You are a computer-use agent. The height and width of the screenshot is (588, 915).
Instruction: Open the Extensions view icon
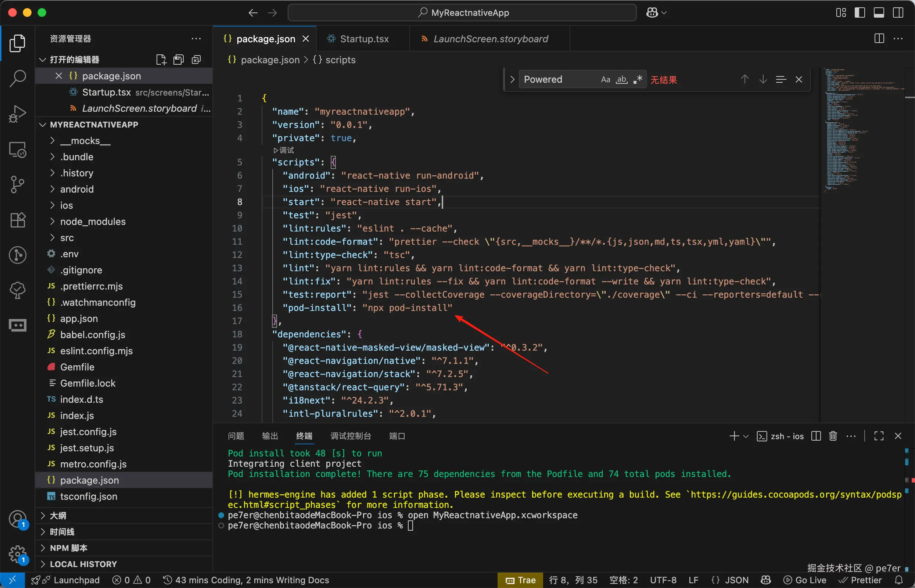17,220
